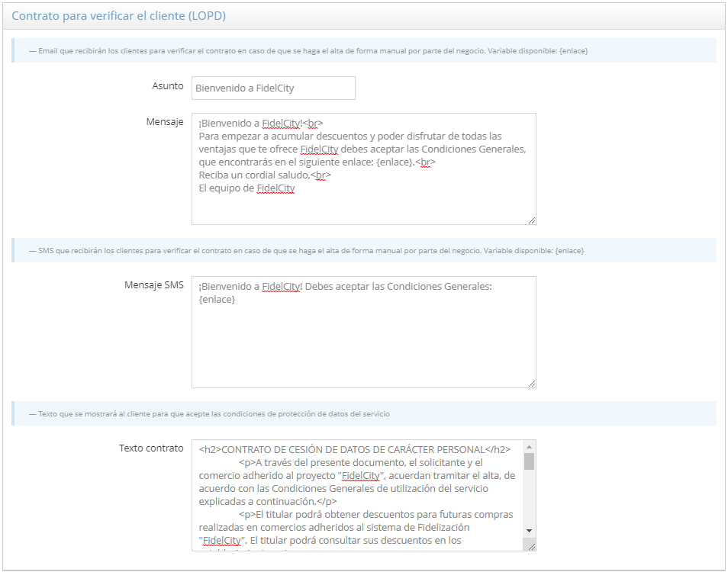Click the Mensaje field label
The image size is (728, 572).
[165, 122]
